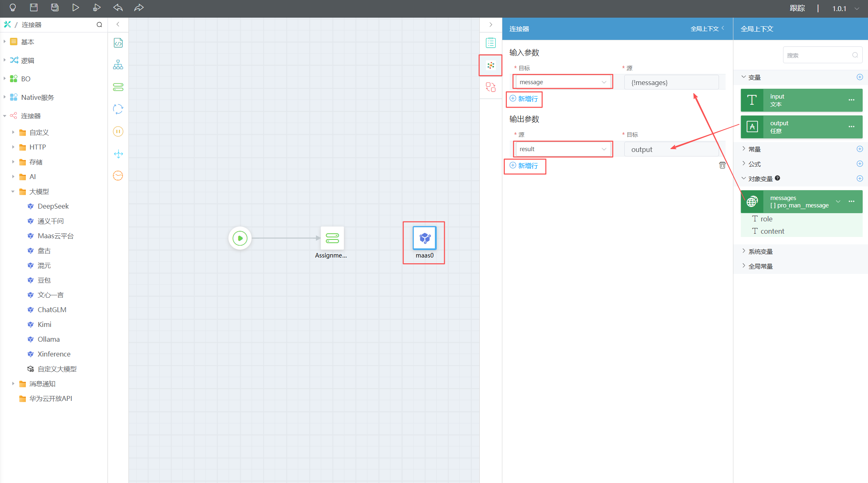Image resolution: width=868 pixels, height=483 pixels.
Task: Select the maas0 node on the canvas
Action: 424,238
